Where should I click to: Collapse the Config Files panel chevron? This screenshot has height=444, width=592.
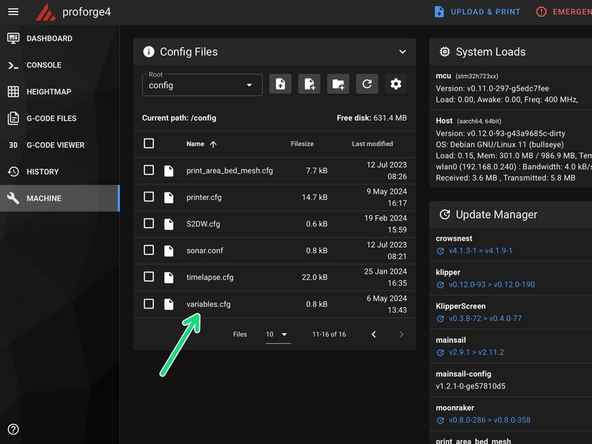point(402,52)
